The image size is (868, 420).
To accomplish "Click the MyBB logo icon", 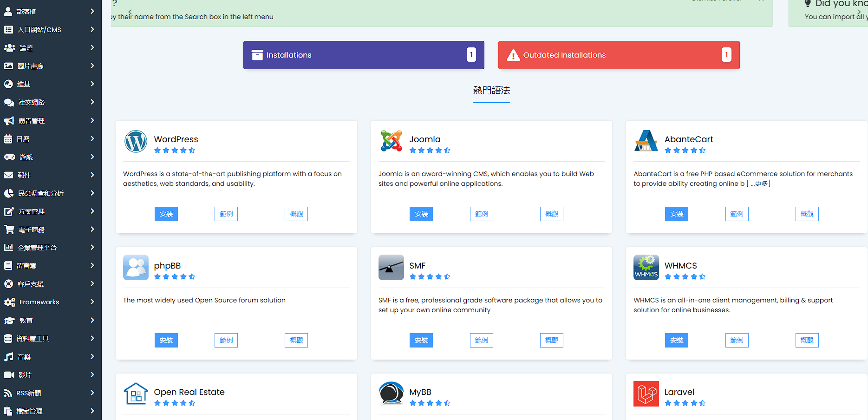I will [391, 394].
